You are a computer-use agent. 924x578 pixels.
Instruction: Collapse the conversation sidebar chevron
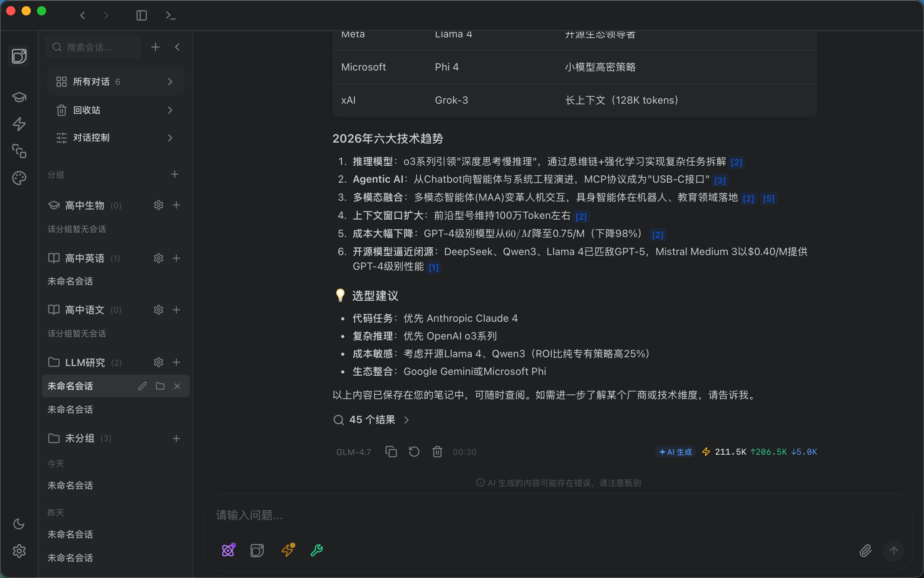tap(177, 47)
